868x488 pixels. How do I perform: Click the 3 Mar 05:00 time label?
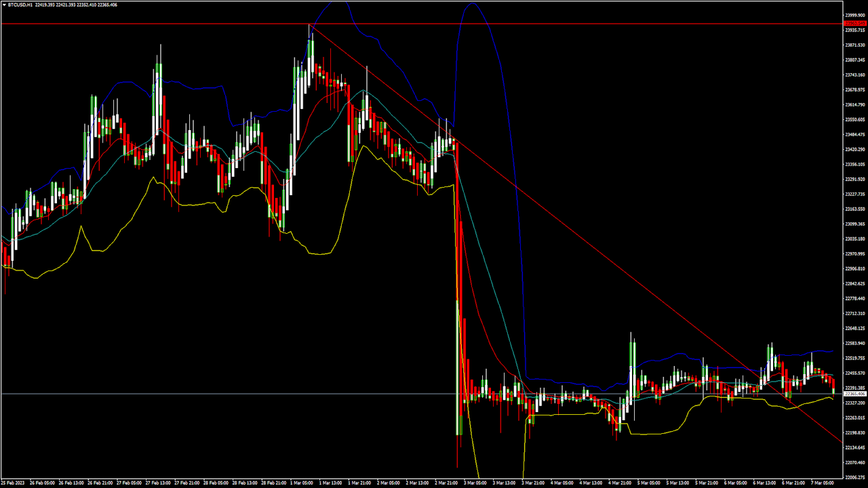476,483
